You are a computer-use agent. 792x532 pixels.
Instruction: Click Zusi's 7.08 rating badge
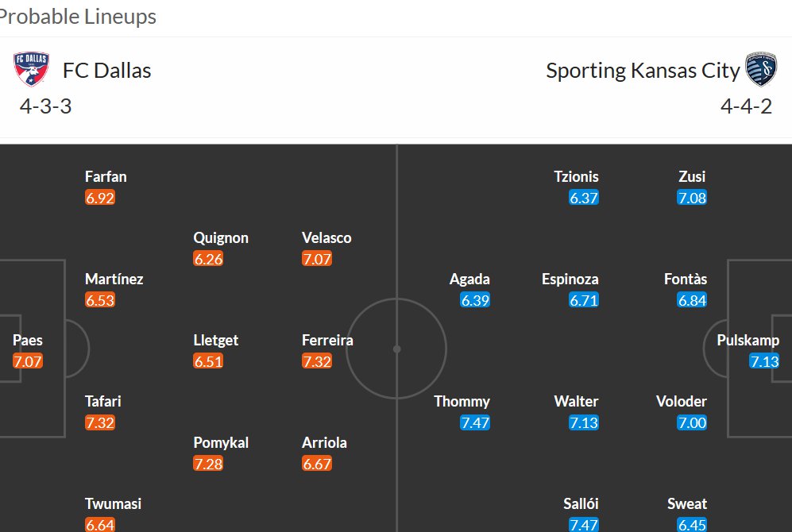click(691, 198)
